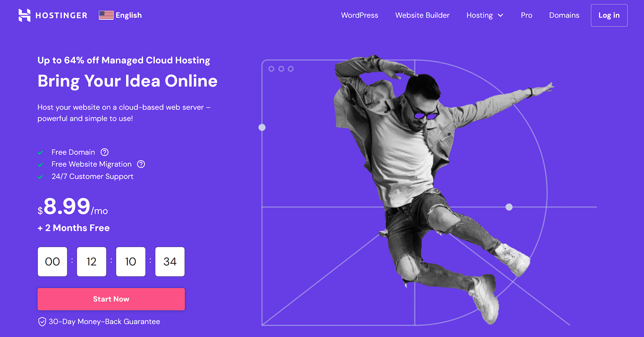Open the Free Domain help question icon
The width and height of the screenshot is (644, 337).
click(x=105, y=152)
